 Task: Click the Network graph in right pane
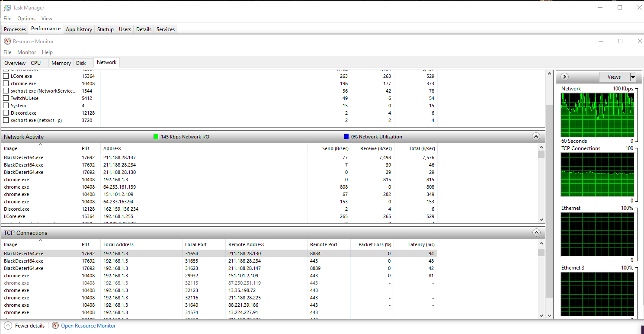pyautogui.click(x=597, y=115)
